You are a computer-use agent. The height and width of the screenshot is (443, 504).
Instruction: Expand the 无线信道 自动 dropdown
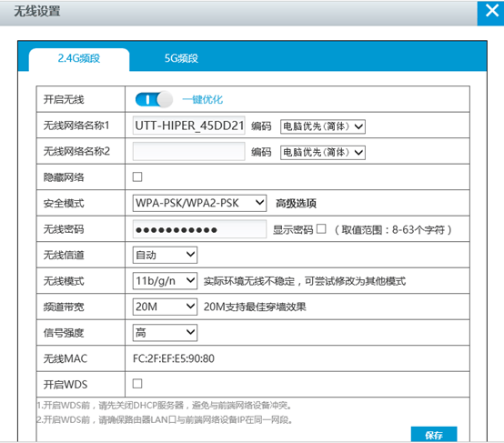click(x=165, y=255)
